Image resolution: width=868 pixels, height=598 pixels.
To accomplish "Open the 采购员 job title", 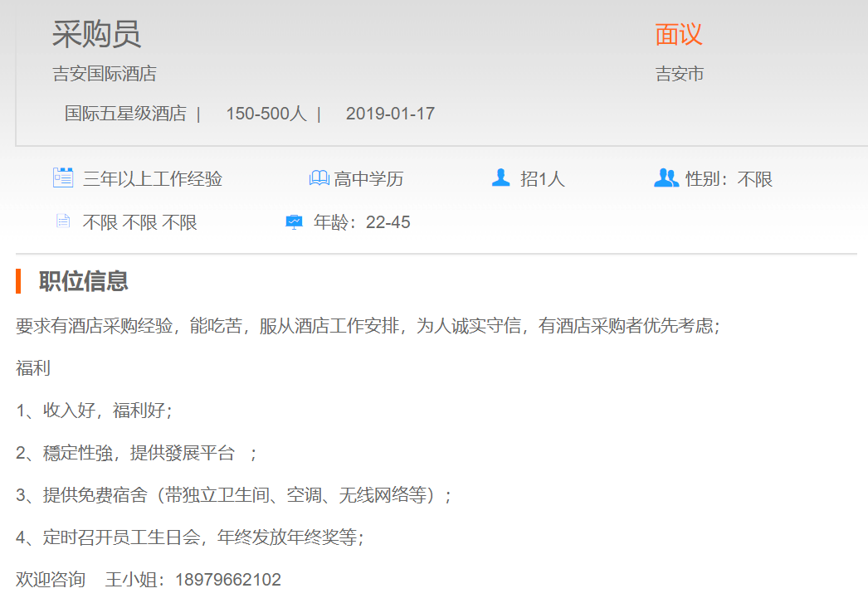I will [x=96, y=34].
